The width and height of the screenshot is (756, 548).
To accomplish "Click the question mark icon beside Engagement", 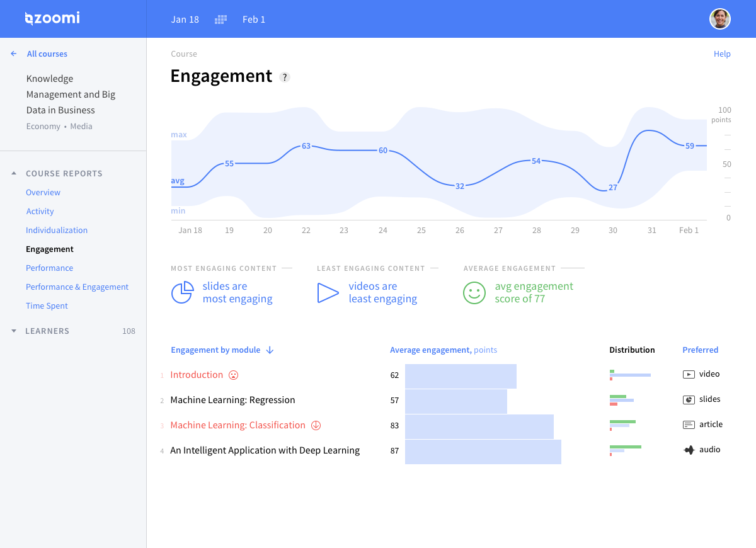I will 285,77.
